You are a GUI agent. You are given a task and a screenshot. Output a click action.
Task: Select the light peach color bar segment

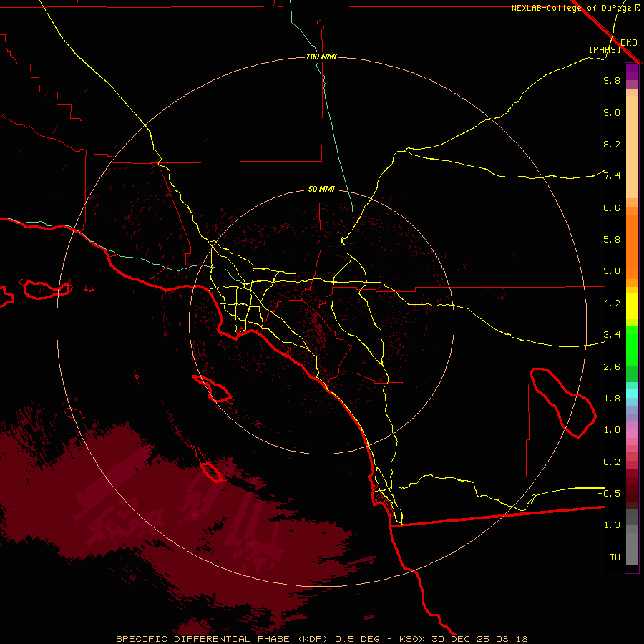click(x=632, y=147)
